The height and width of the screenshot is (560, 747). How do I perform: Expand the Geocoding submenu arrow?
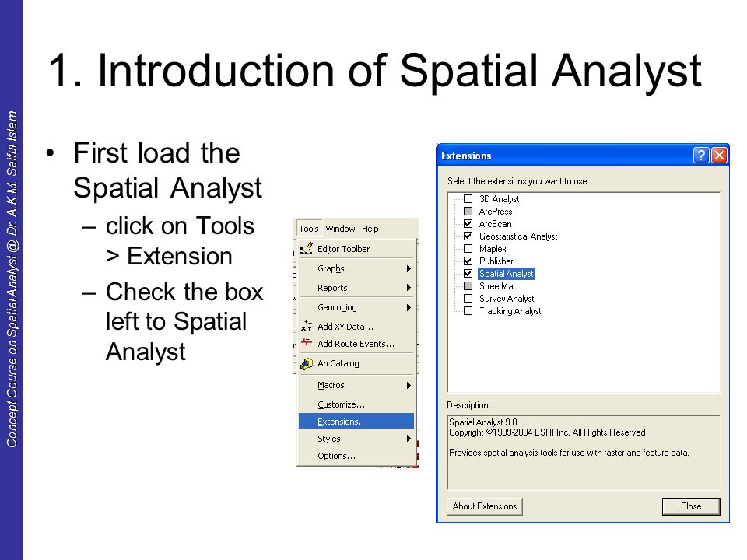(409, 308)
